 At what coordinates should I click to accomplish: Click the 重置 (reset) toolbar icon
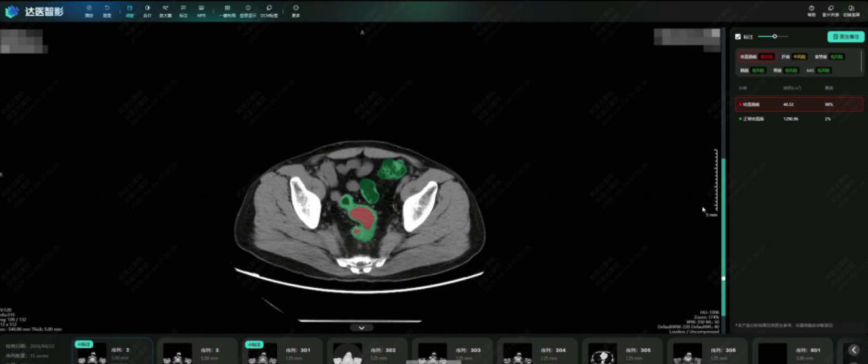click(107, 11)
